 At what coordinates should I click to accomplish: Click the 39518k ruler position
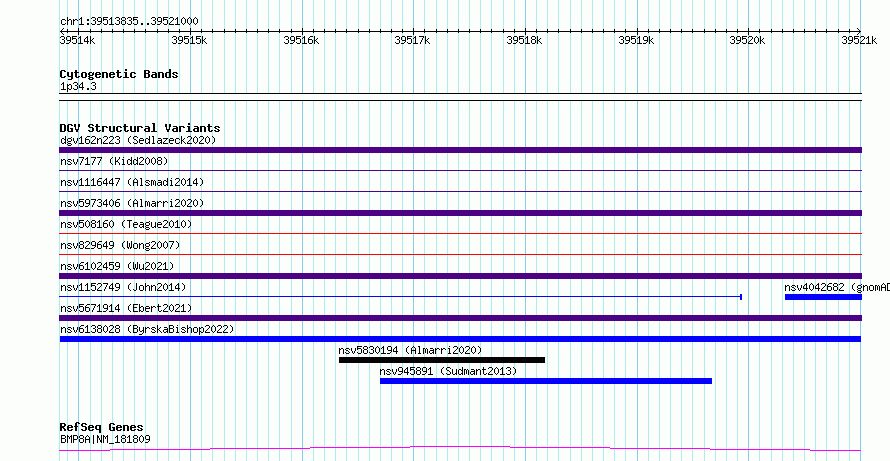(x=524, y=40)
